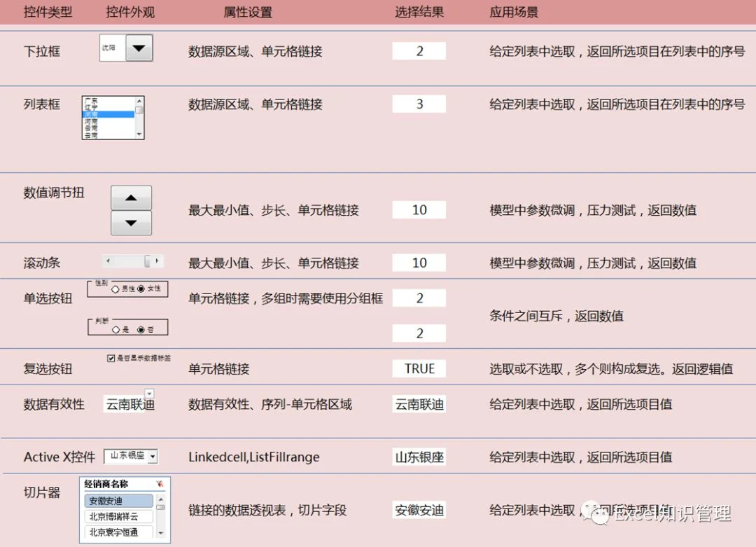Click the Linkedcell,ListFillrange property text
756x547 pixels.
click(x=253, y=457)
